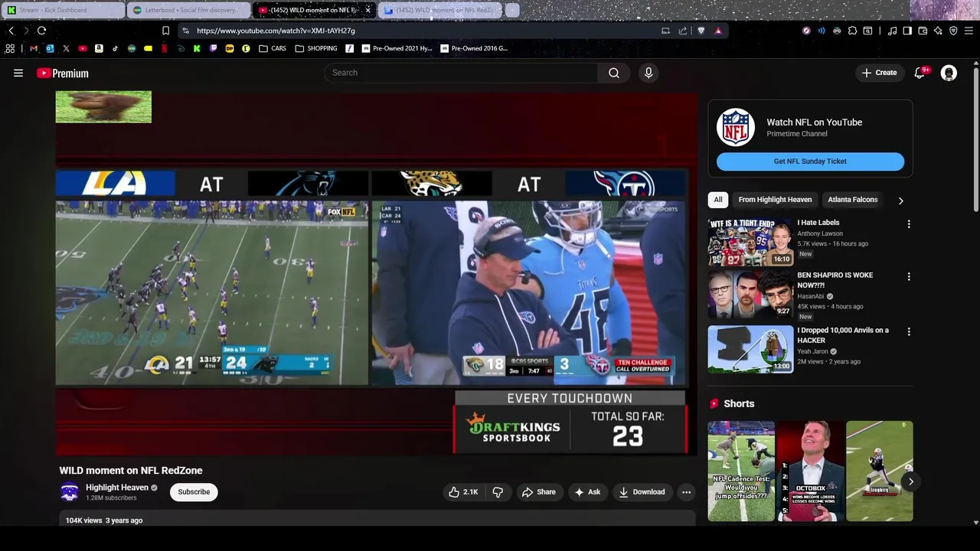Open YouTube notifications bell
Viewport: 980px width, 551px height.
[920, 73]
